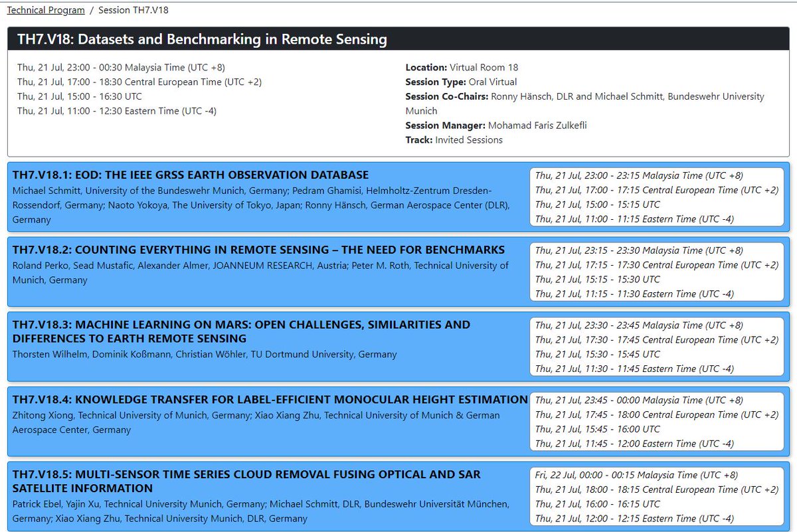Open paper TH7.V18.5 Multi-Sensor Time Series Cloud Removal

(246, 482)
